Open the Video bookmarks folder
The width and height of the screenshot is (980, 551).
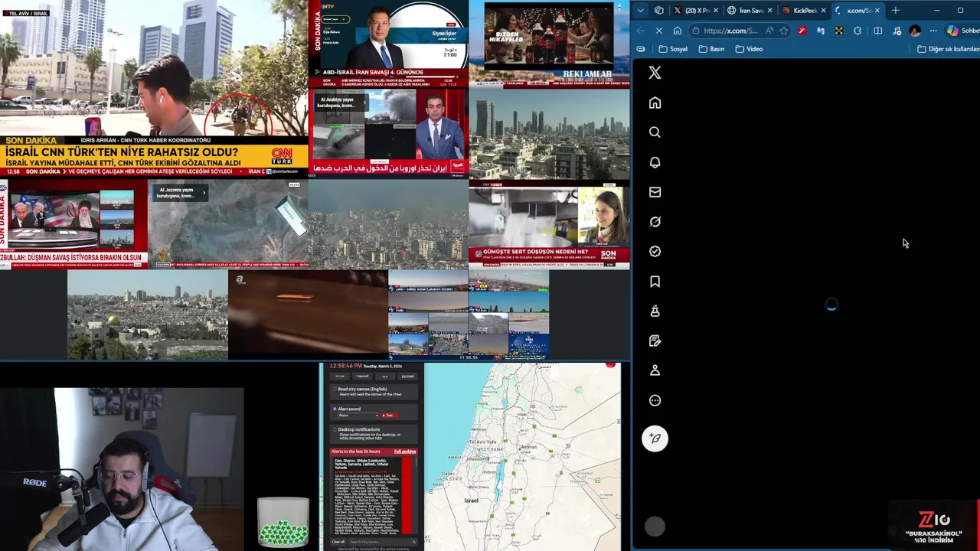tap(749, 49)
